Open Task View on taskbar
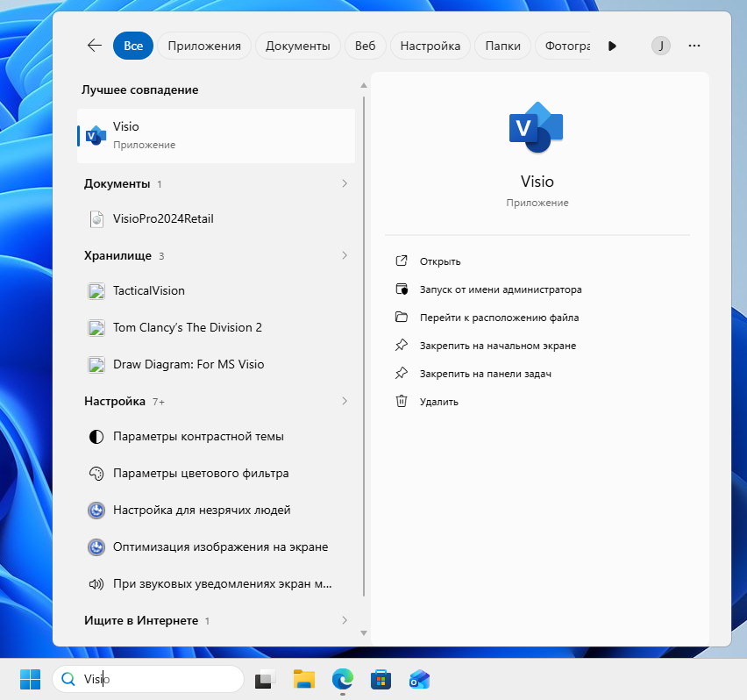Screen dimensions: 747x700 point(266,679)
